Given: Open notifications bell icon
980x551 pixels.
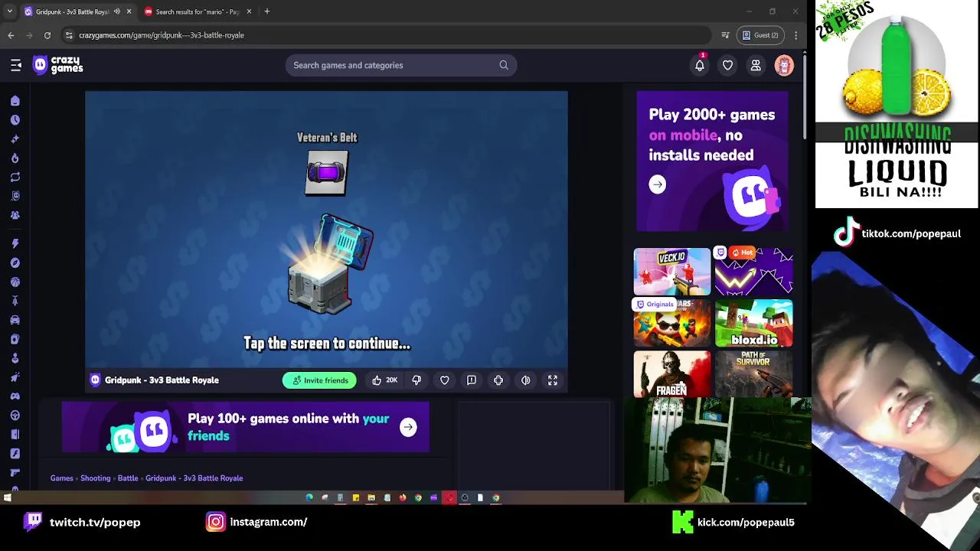Looking at the screenshot, I should [x=700, y=66].
